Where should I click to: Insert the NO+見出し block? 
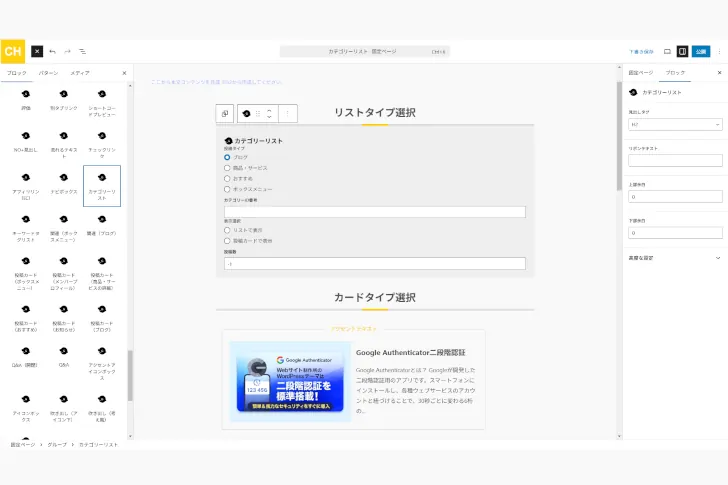pyautogui.click(x=26, y=142)
